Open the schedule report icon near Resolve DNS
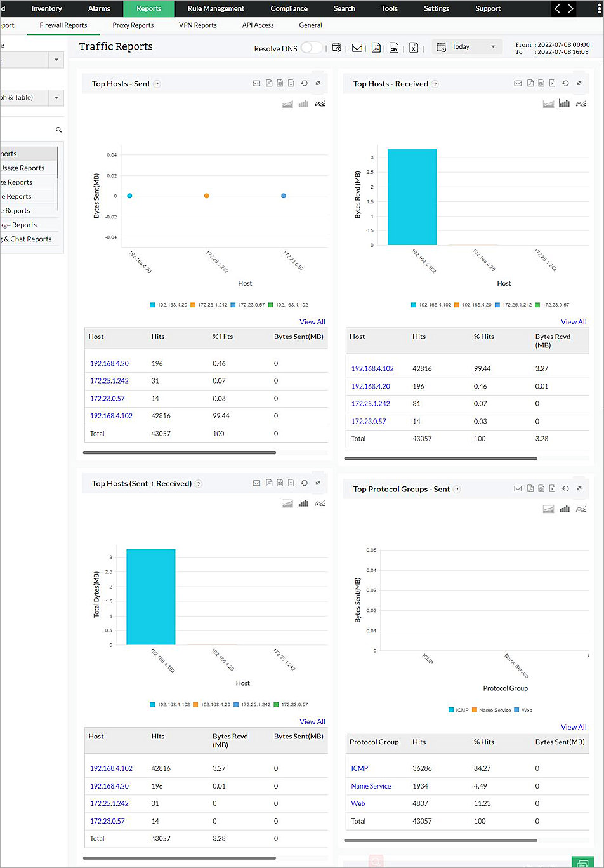 pos(337,48)
